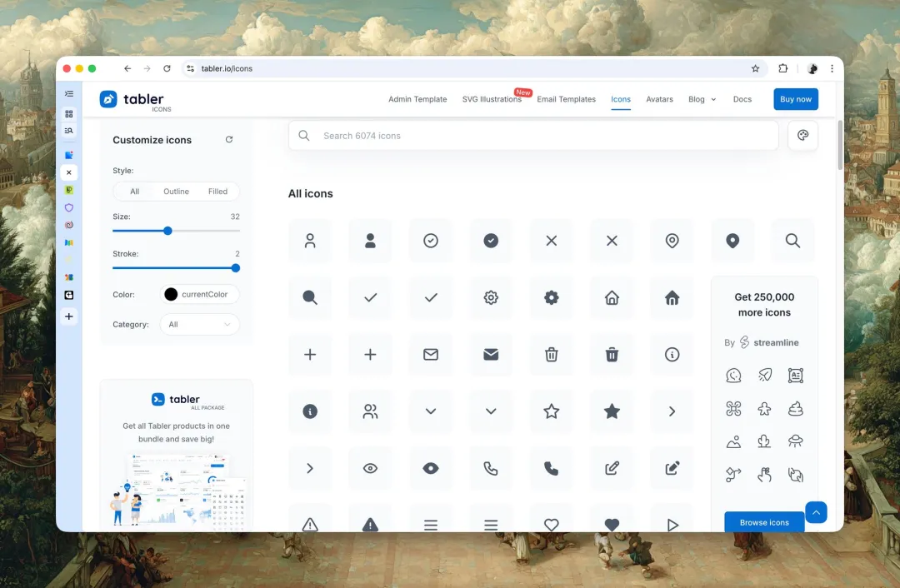Screen dimensions: 900x588
Task: Open the browser three-dot menu
Action: click(x=832, y=69)
